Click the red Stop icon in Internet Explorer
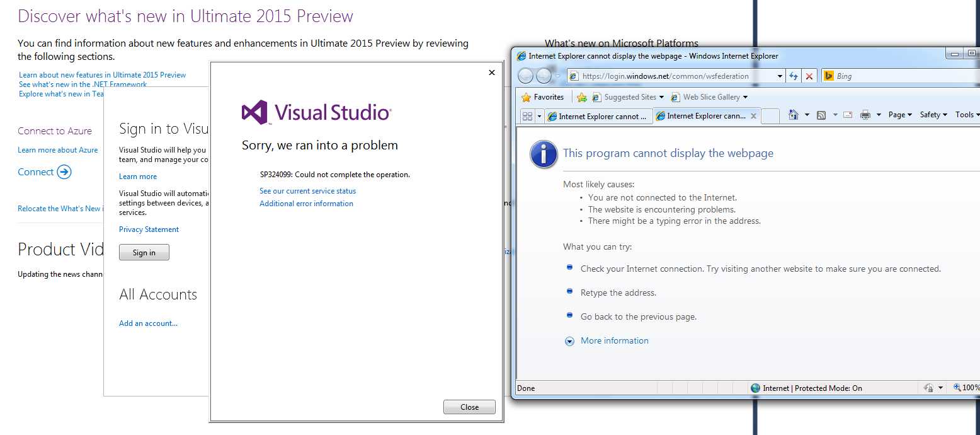 click(809, 76)
